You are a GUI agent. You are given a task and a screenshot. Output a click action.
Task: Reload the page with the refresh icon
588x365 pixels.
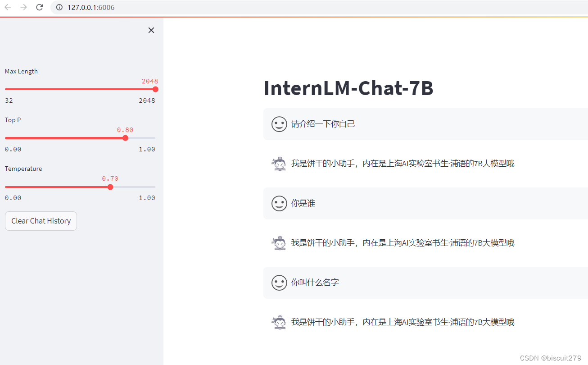[x=40, y=7]
